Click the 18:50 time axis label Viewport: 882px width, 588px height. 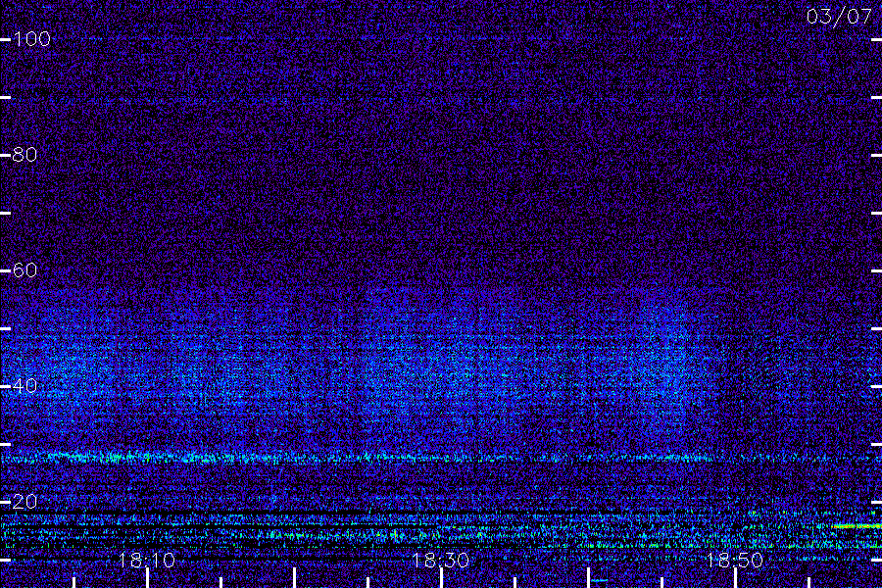tap(735, 560)
